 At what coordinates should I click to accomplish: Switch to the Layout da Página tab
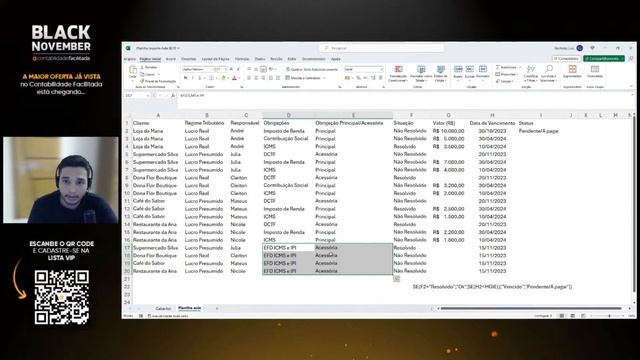point(216,59)
